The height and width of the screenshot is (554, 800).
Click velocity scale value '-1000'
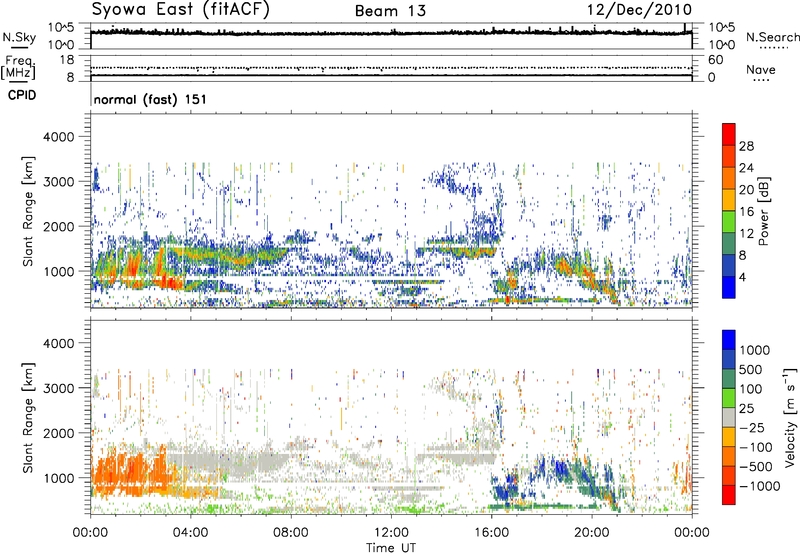pos(759,486)
